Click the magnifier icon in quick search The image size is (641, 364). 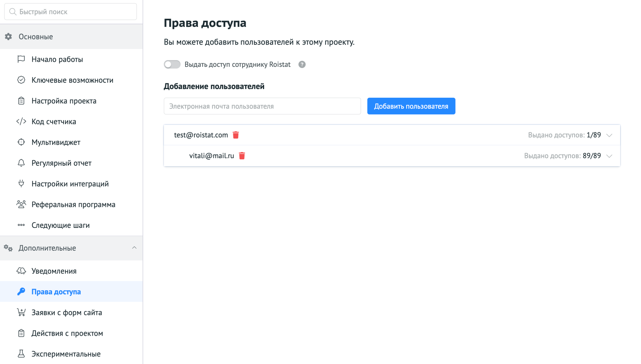pyautogui.click(x=13, y=12)
